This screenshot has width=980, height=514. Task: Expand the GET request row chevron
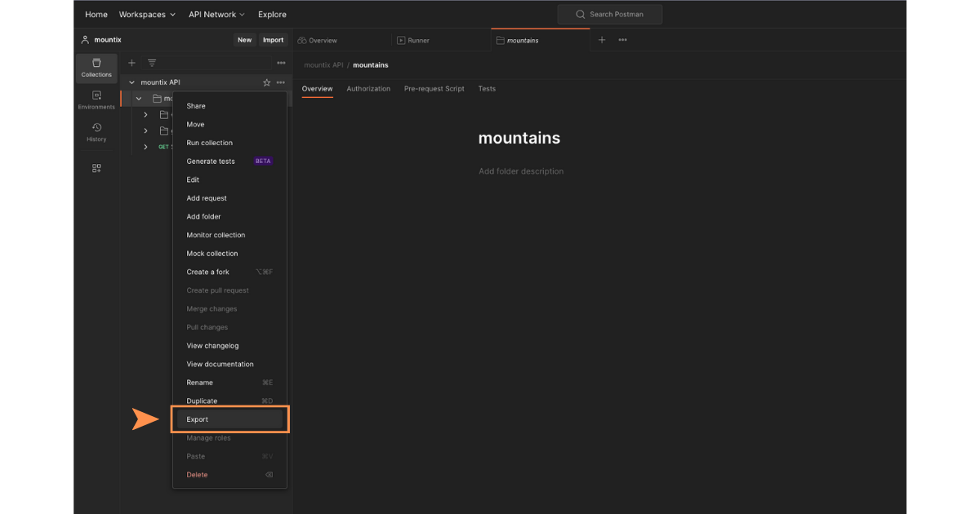146,147
